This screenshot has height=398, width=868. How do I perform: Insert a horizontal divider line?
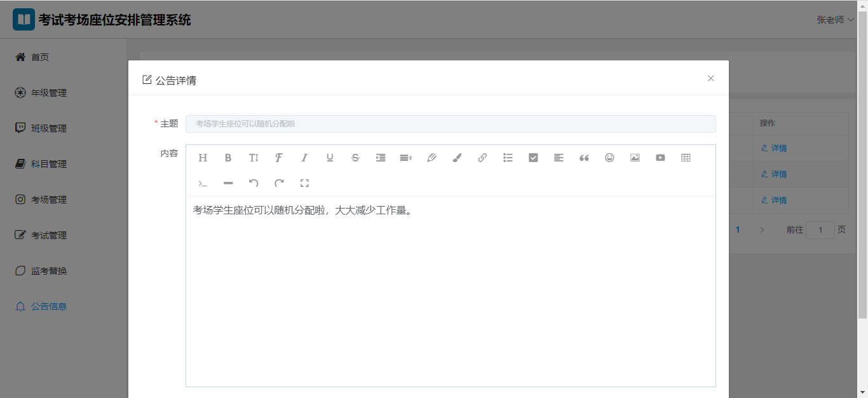(228, 183)
